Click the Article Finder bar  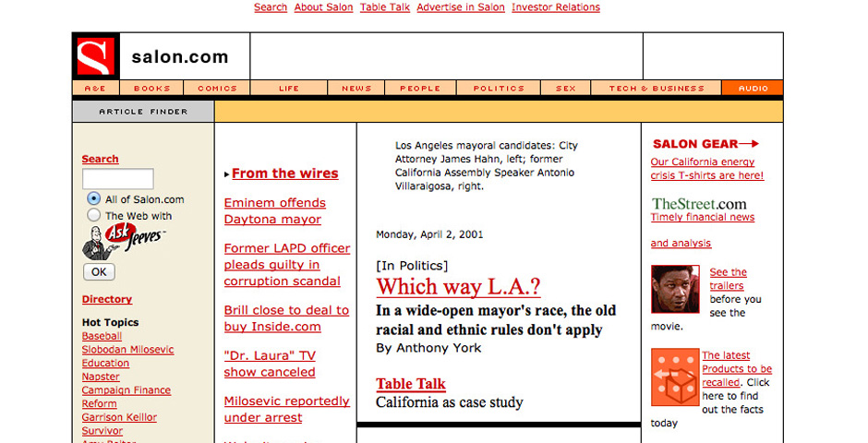click(143, 111)
